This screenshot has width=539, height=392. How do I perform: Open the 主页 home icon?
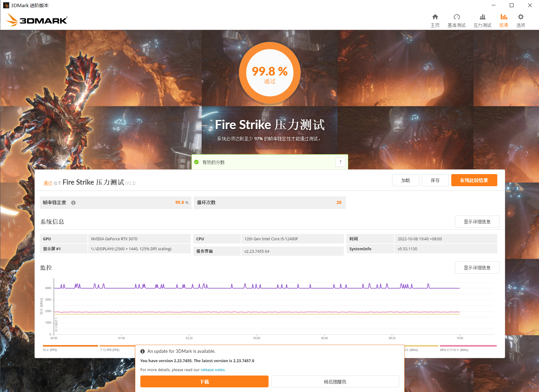(435, 17)
